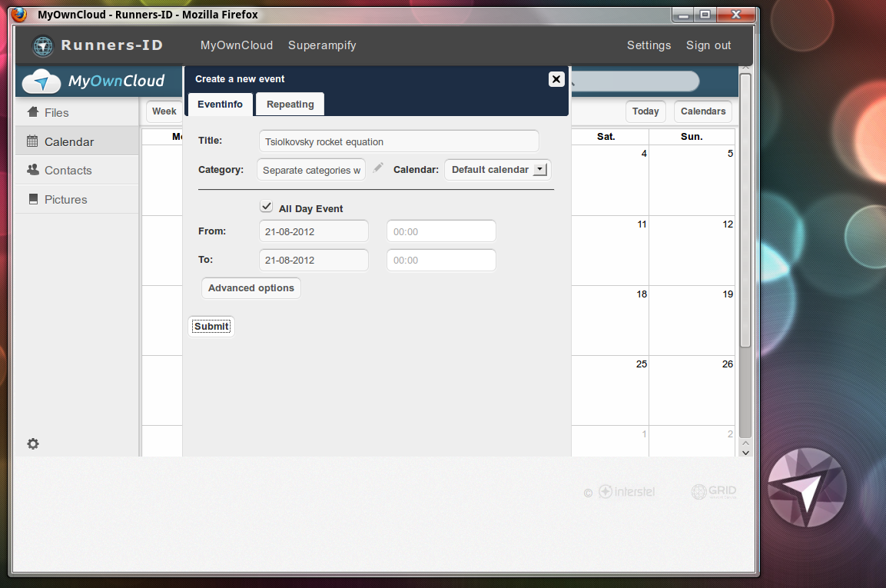Click the Contacts people icon
This screenshot has width=886, height=588.
pos(33,170)
